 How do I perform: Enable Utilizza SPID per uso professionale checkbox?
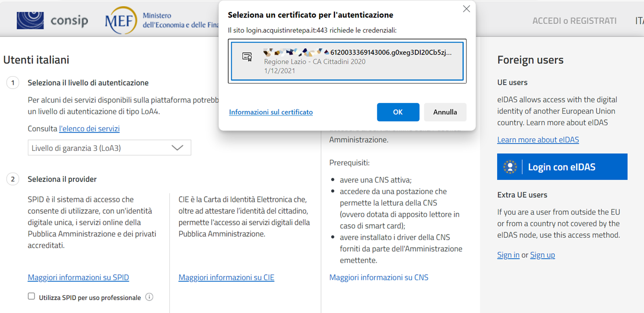pos(32,297)
